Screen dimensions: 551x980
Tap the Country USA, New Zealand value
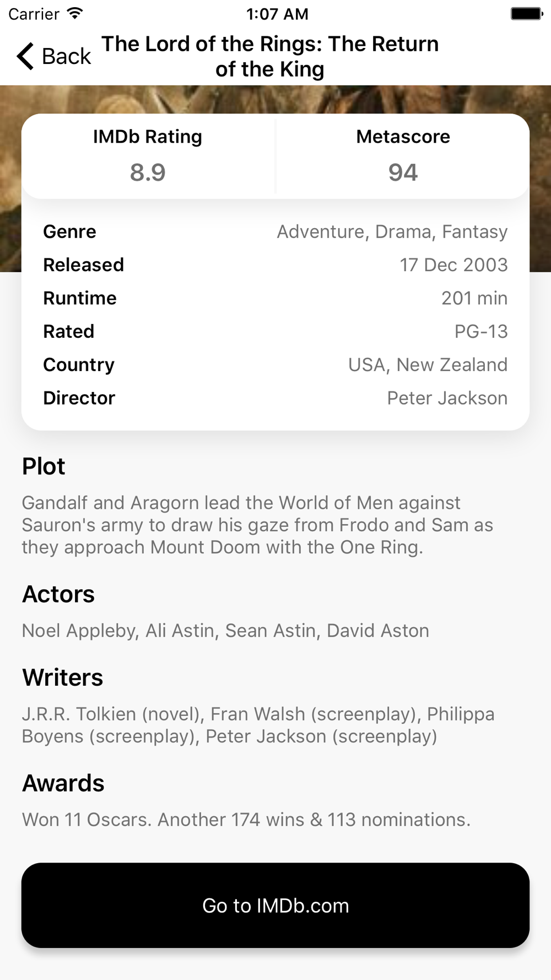tap(428, 365)
